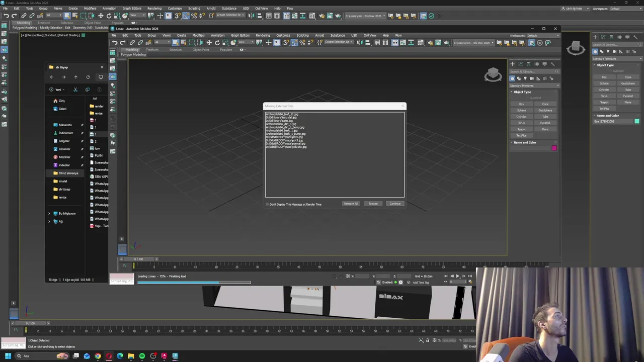Collapse Object Type rollout in front window

522,92
